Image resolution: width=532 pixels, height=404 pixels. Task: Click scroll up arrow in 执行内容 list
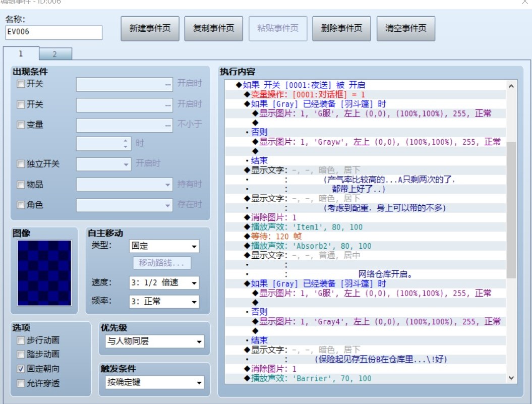(511, 86)
